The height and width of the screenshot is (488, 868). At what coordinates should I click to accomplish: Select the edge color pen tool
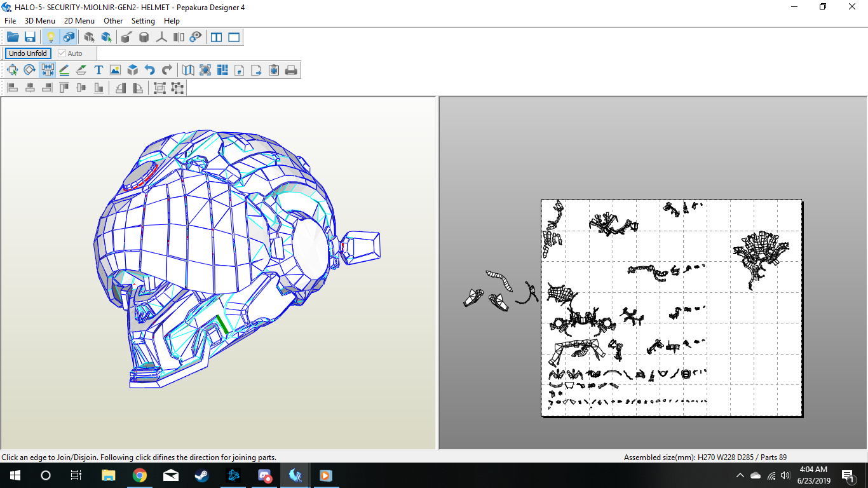(x=81, y=70)
